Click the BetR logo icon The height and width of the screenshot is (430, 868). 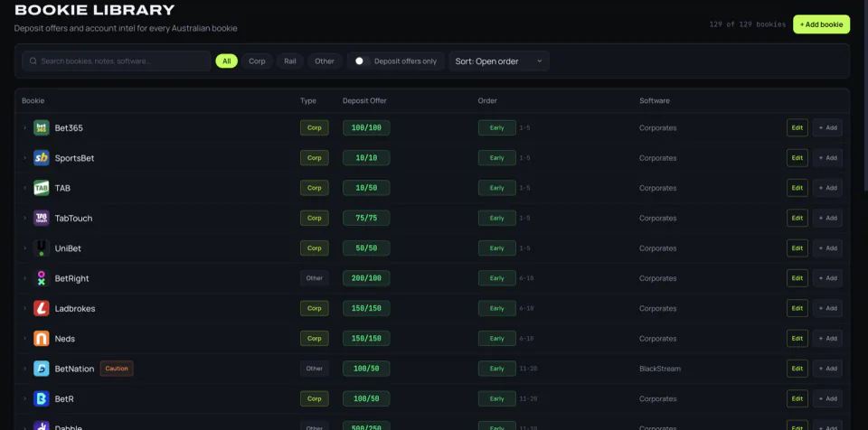[x=42, y=398]
